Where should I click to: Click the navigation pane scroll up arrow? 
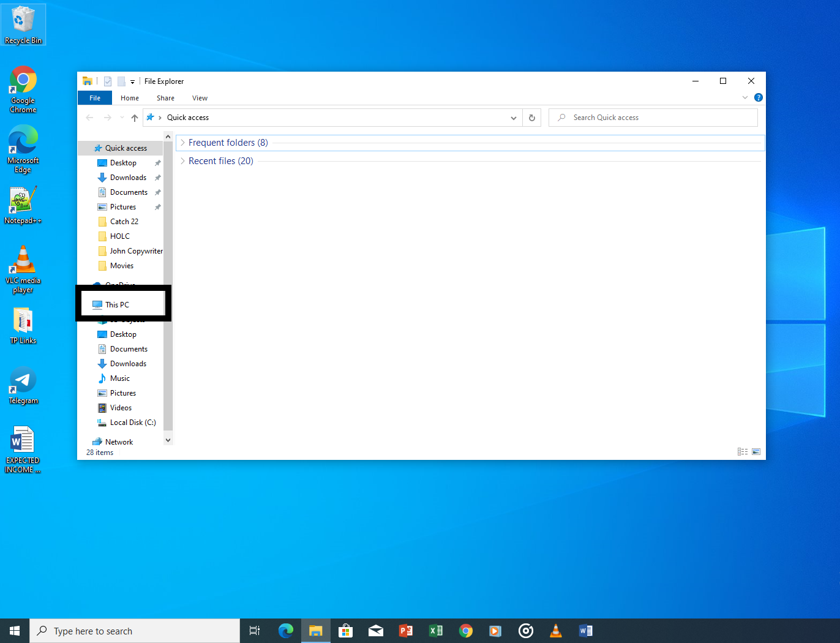[x=168, y=137]
